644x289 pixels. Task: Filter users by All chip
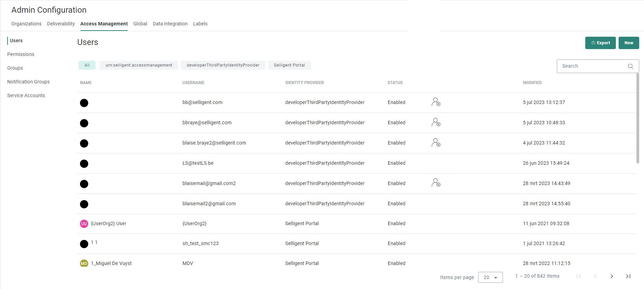[x=87, y=65]
